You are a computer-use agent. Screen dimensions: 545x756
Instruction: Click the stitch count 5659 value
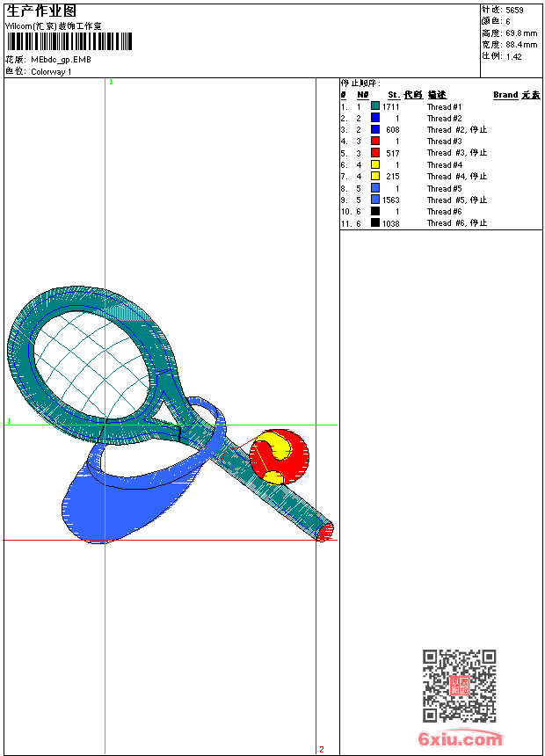[514, 11]
